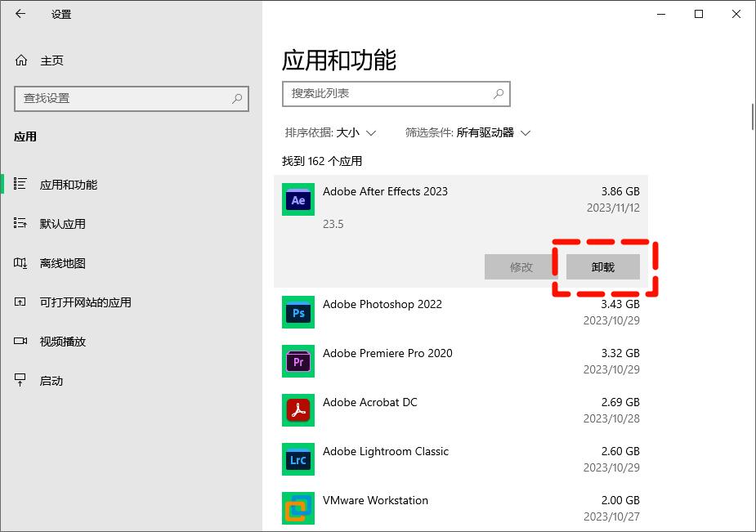756x532 pixels.
Task: Go back using the back arrow
Action: (x=20, y=14)
